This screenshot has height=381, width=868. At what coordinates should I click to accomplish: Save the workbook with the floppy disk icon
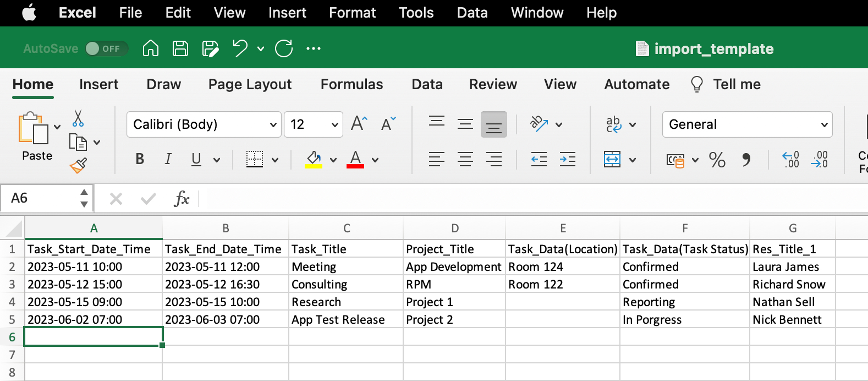[180, 48]
